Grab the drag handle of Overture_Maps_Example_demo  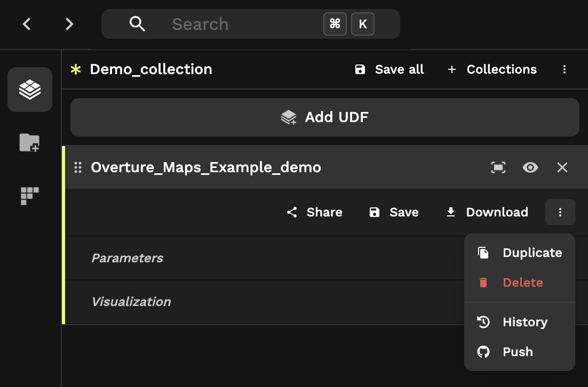[78, 167]
